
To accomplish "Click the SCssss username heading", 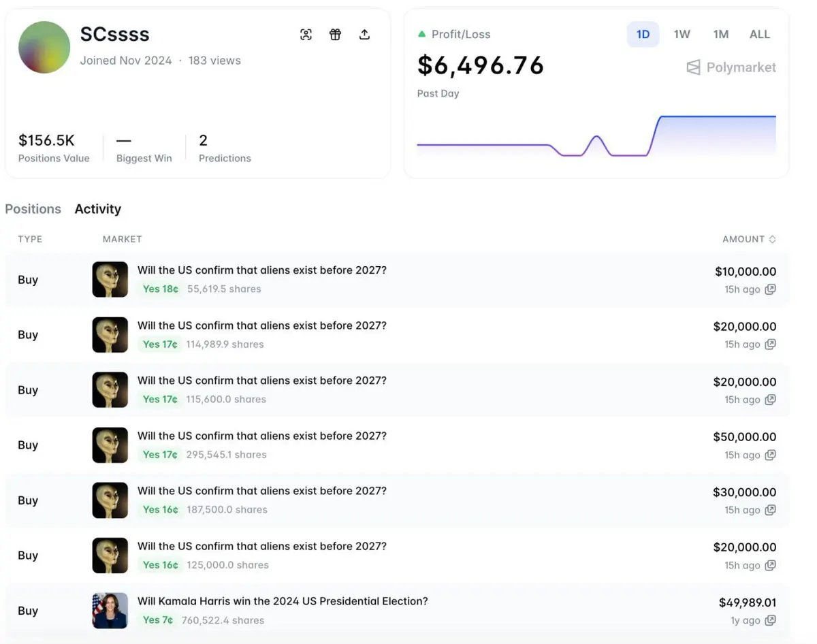I will (x=114, y=34).
